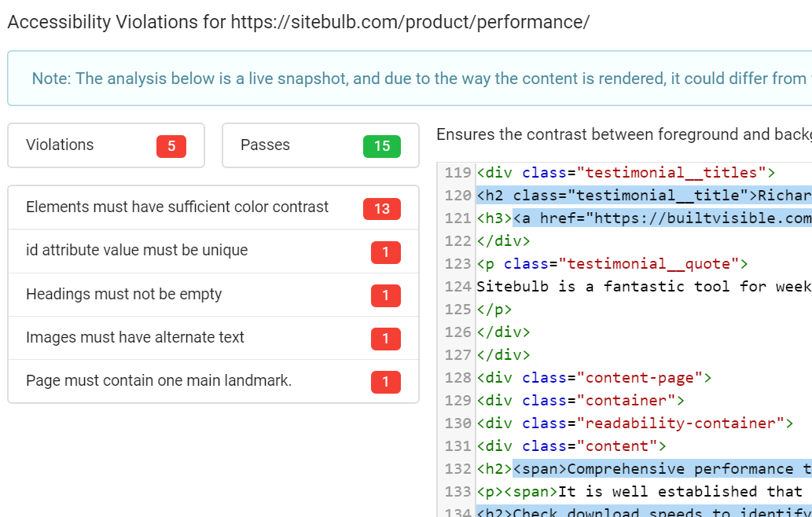Select 'Page must contain one main landmark.' violation

(x=213, y=381)
